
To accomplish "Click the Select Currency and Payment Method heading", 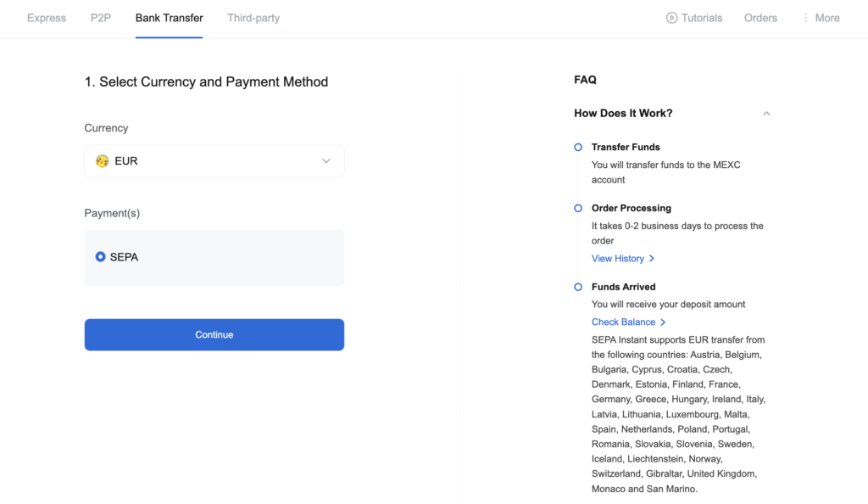I will pyautogui.click(x=206, y=82).
